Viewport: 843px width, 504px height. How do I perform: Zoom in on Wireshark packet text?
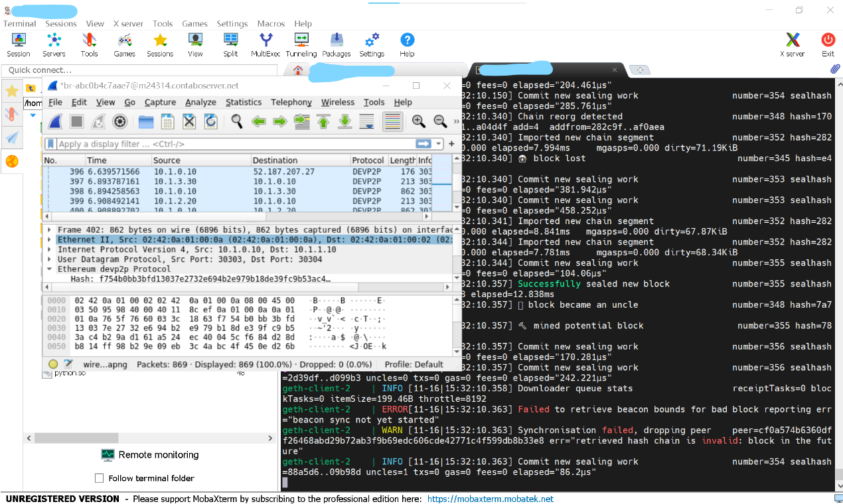(x=418, y=121)
